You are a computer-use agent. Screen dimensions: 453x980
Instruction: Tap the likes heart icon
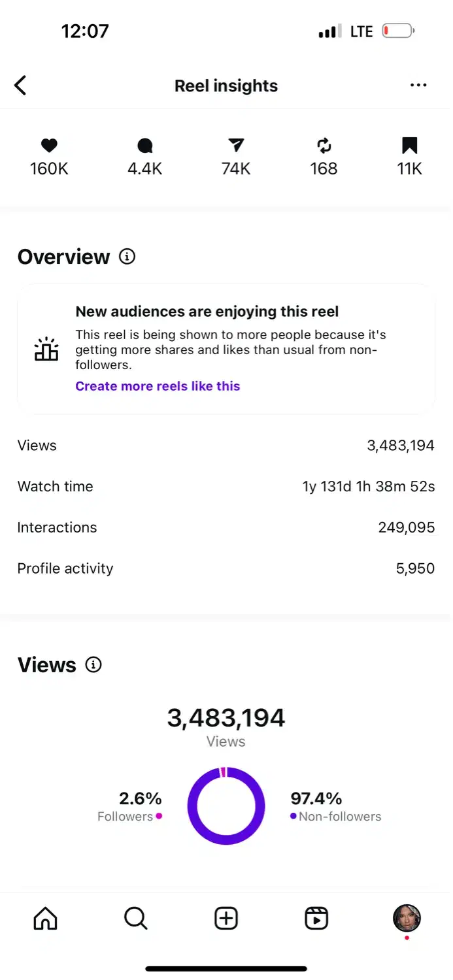[49, 146]
